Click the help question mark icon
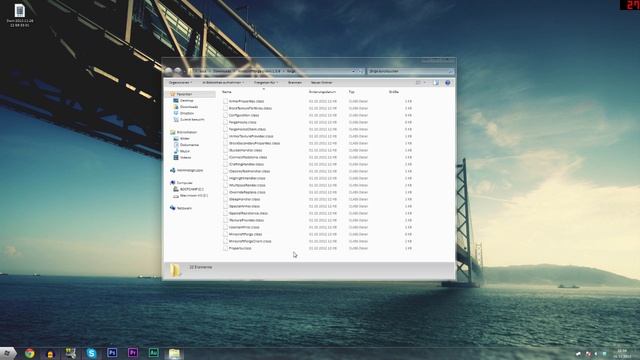The height and width of the screenshot is (360, 640). 448,83
